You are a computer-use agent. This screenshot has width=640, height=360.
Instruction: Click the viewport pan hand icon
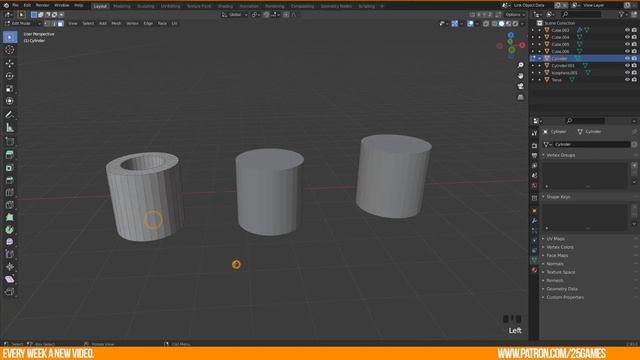coord(520,76)
